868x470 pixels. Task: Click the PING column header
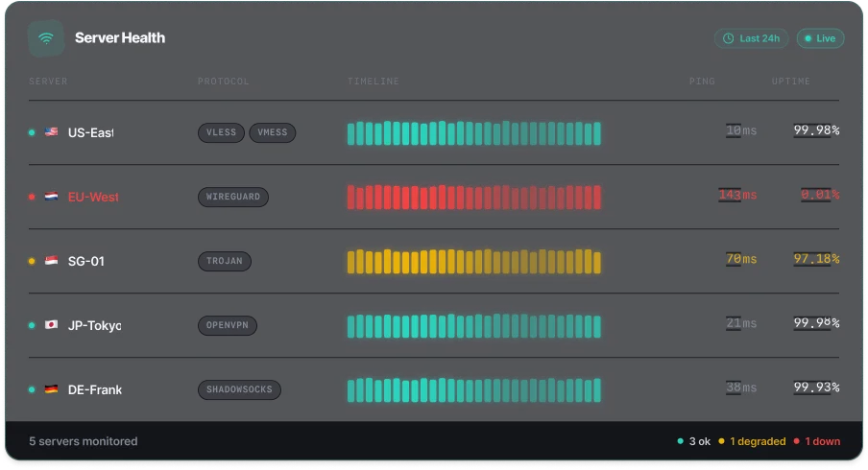tap(702, 82)
